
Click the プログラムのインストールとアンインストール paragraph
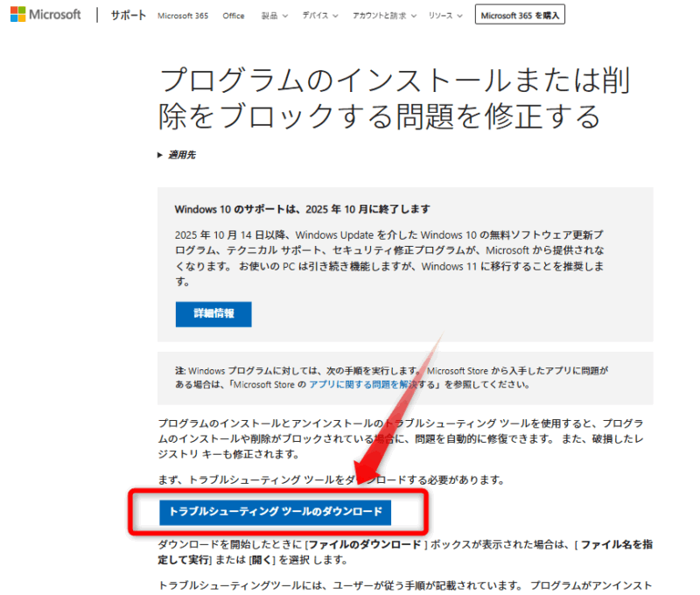[x=401, y=438]
